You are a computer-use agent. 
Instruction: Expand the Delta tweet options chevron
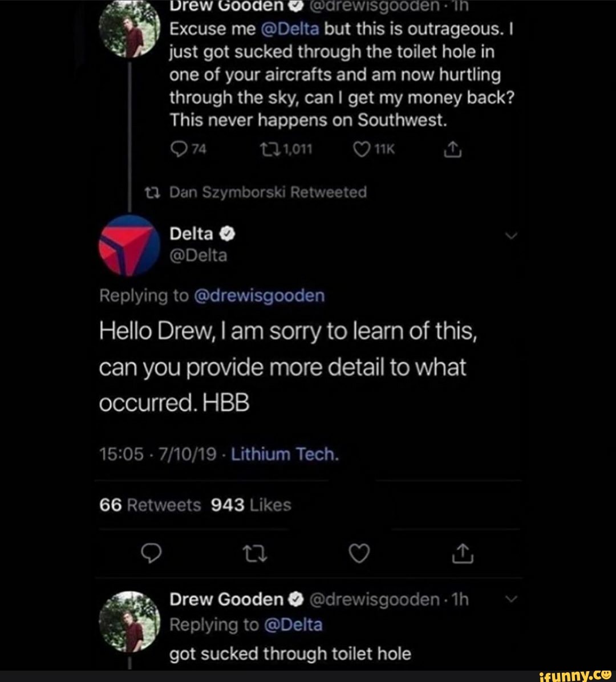(511, 236)
